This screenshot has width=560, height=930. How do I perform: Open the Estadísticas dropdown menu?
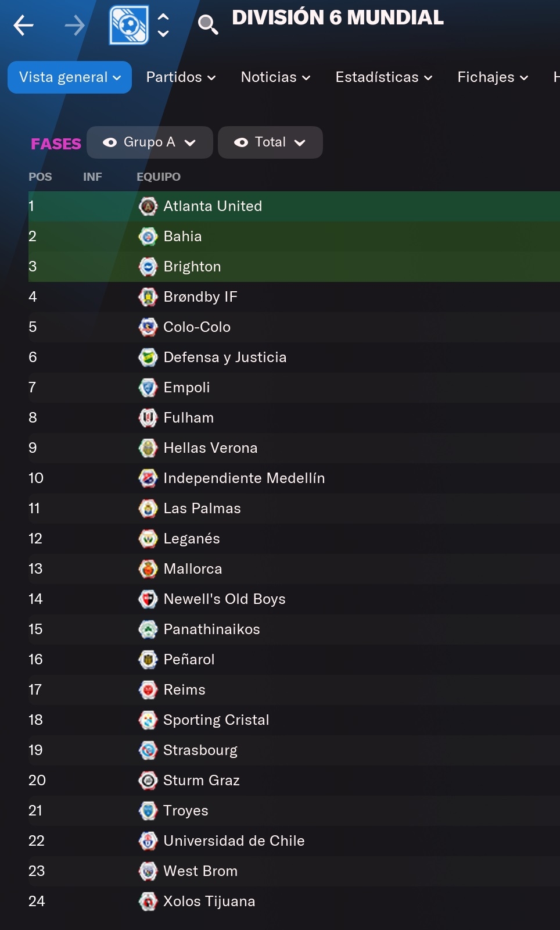click(x=384, y=77)
